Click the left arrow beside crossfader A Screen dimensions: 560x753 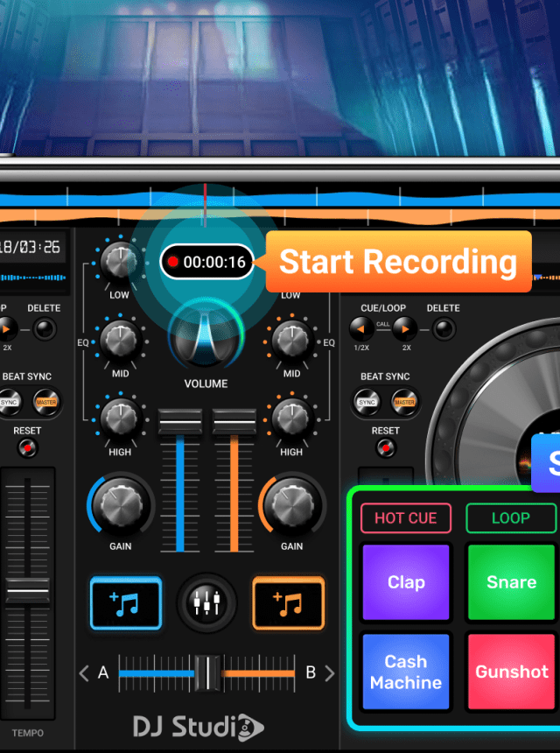pos(84,673)
